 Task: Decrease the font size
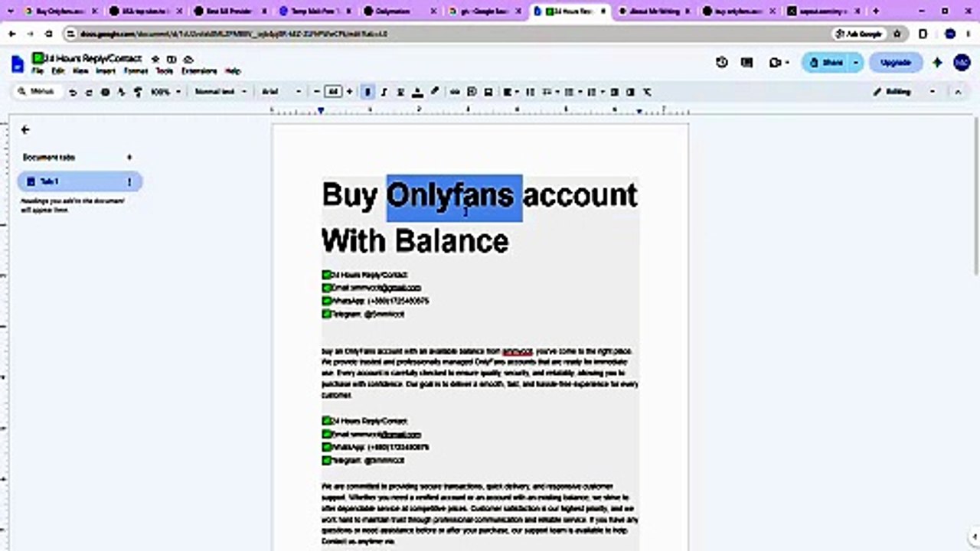coord(317,92)
